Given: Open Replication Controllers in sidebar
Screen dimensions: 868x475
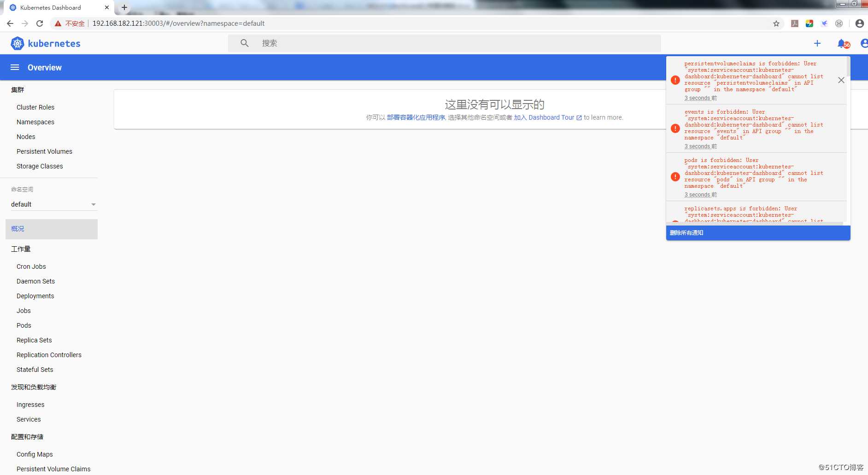Looking at the screenshot, I should point(49,355).
